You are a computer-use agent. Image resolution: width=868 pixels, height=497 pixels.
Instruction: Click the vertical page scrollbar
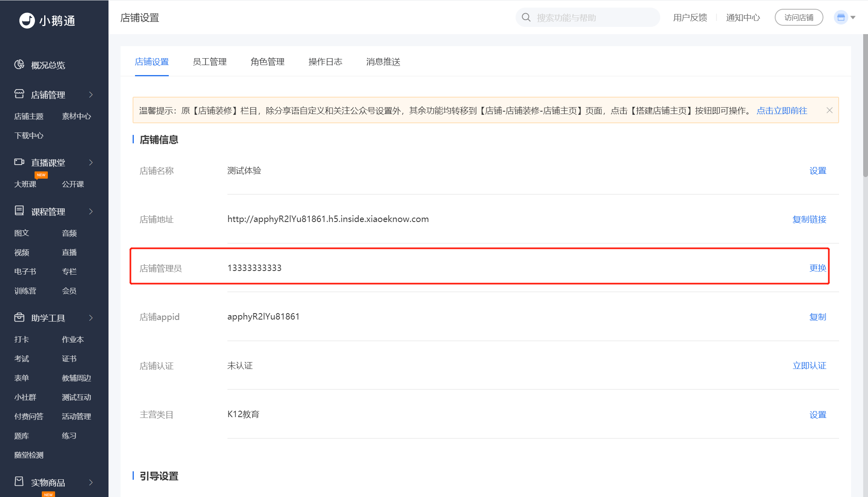[865, 106]
